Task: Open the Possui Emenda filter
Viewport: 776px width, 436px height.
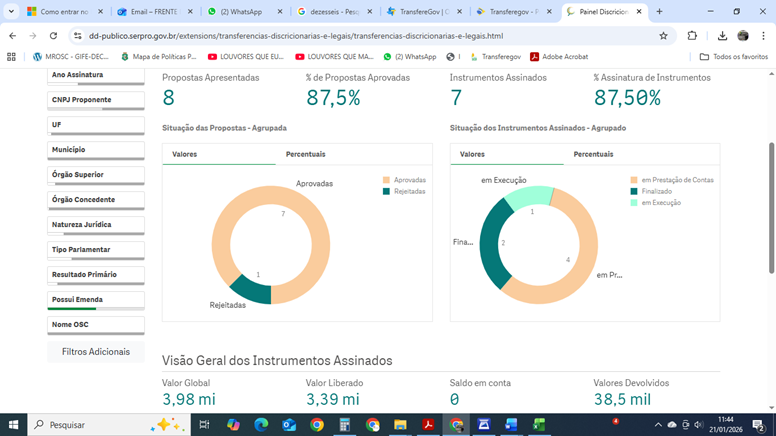Action: click(95, 300)
